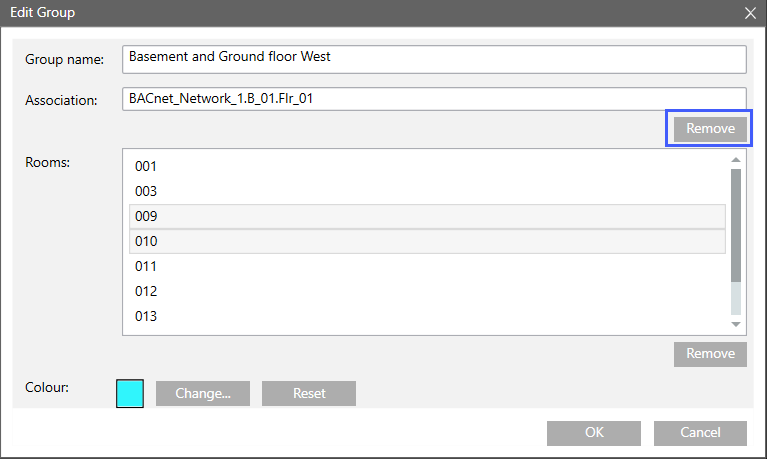Select room 011 in the list
Screen dimensions: 767x459
427,266
